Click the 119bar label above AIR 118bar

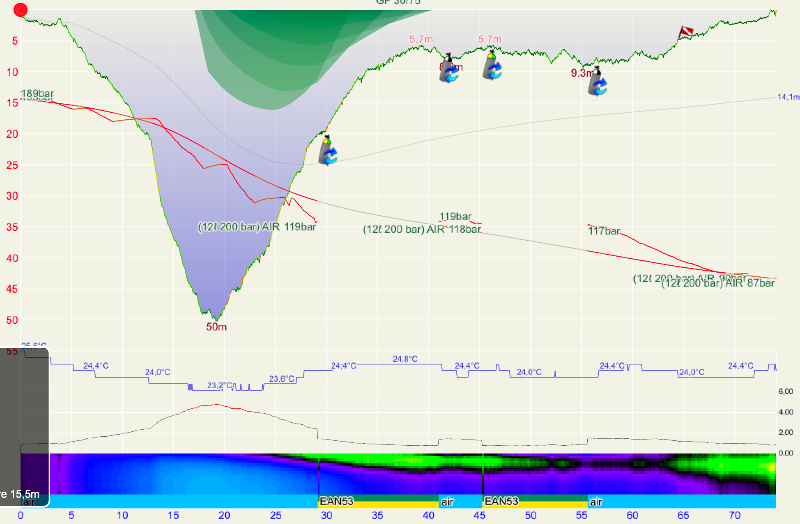tap(456, 216)
